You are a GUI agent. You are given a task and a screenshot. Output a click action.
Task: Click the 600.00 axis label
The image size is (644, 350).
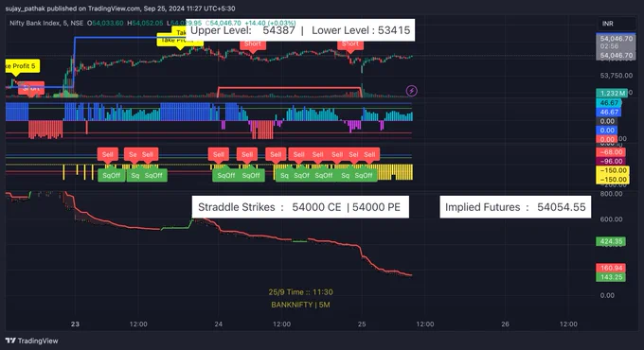[x=611, y=219]
